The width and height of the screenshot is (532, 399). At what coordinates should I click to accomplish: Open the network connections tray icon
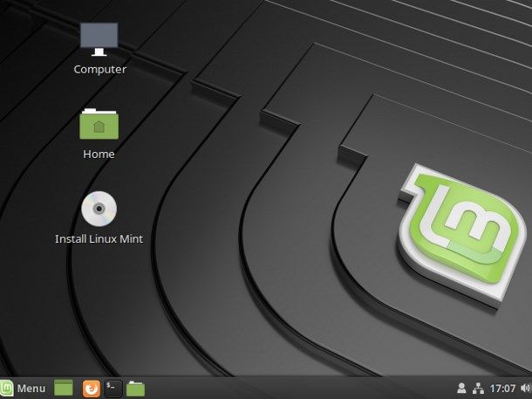[x=479, y=389]
